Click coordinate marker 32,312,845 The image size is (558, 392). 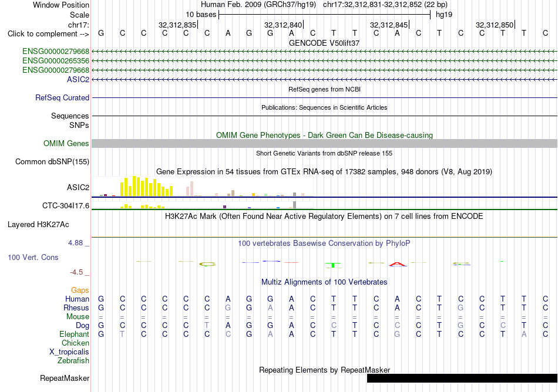click(389, 25)
